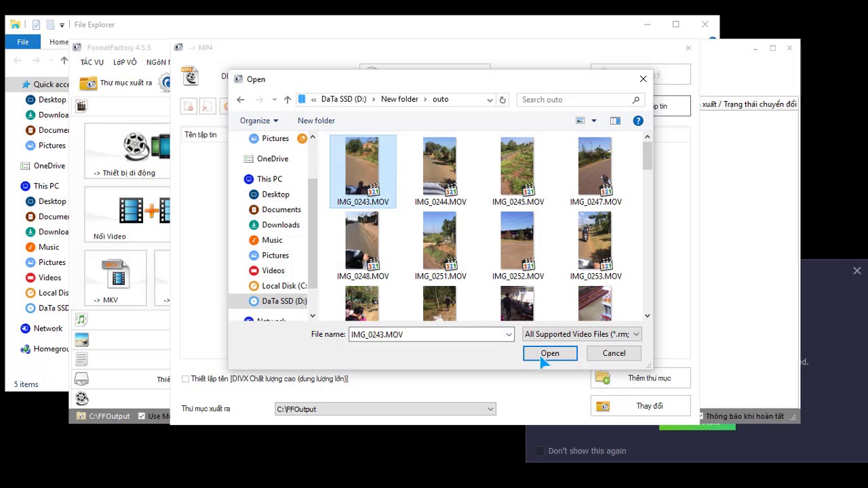Open the picture category in FormatFactory
The image size is (868, 488).
coord(81,340)
